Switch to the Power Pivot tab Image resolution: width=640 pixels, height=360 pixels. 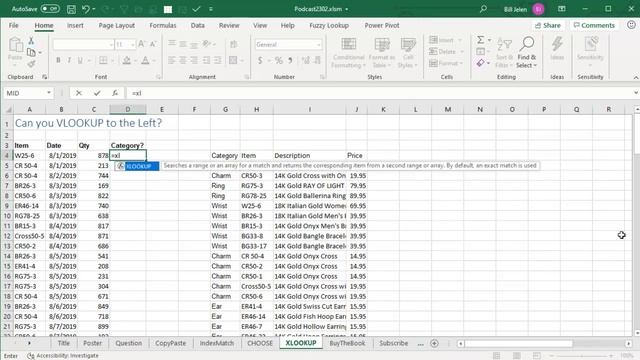382,25
